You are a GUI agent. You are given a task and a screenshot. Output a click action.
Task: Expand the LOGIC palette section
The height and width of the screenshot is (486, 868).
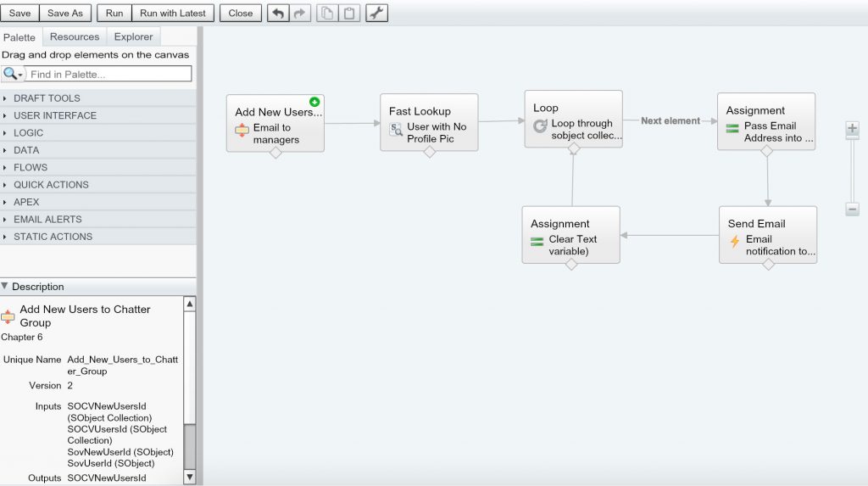pos(28,133)
